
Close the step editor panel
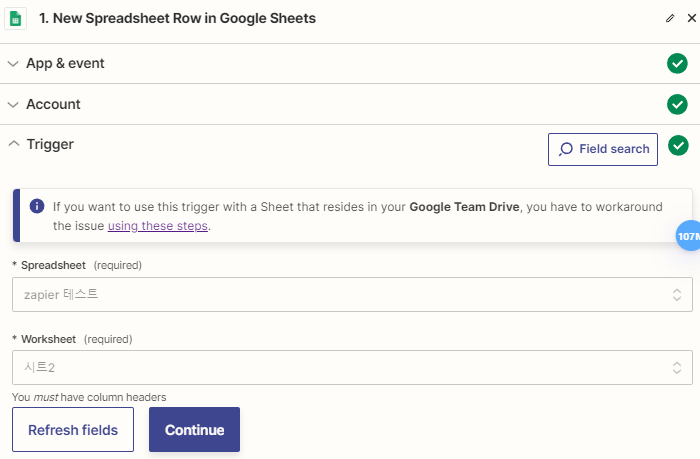pos(692,18)
